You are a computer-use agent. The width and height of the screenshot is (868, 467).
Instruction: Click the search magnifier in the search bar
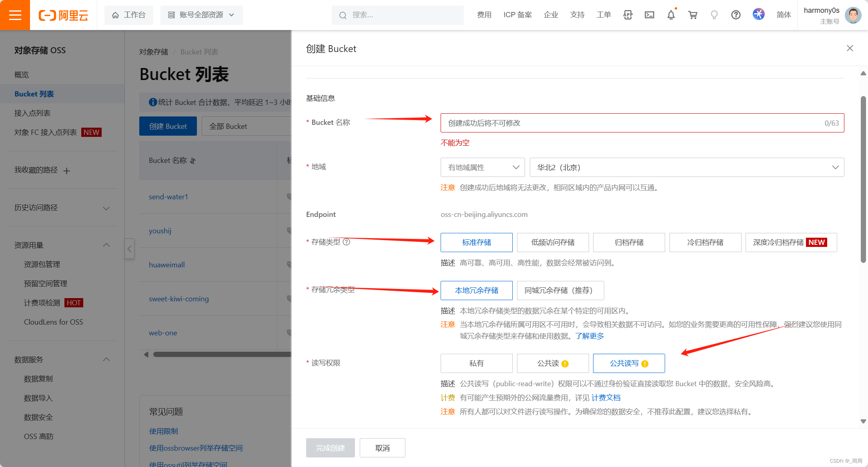(x=343, y=15)
